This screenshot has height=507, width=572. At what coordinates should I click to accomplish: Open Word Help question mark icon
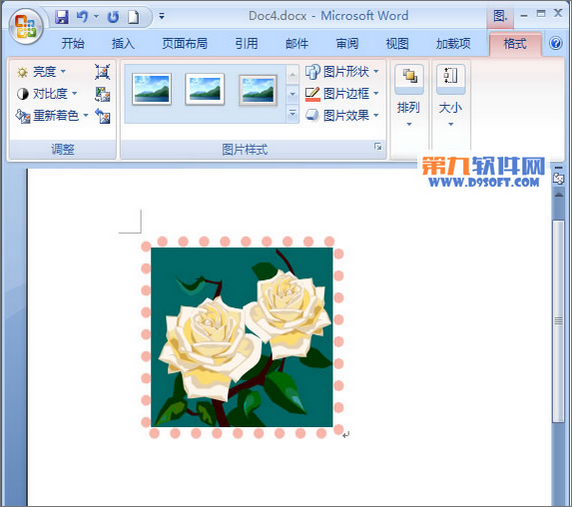(556, 43)
